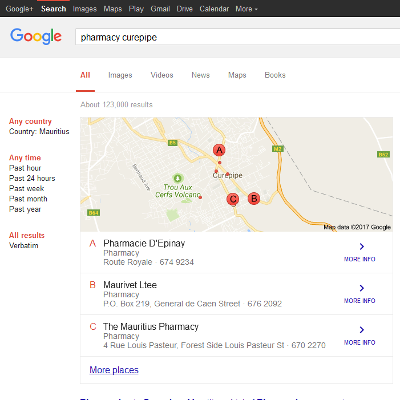
Task: Click MORE INFO for The Mauritius Pharmacy
Action: (x=360, y=343)
